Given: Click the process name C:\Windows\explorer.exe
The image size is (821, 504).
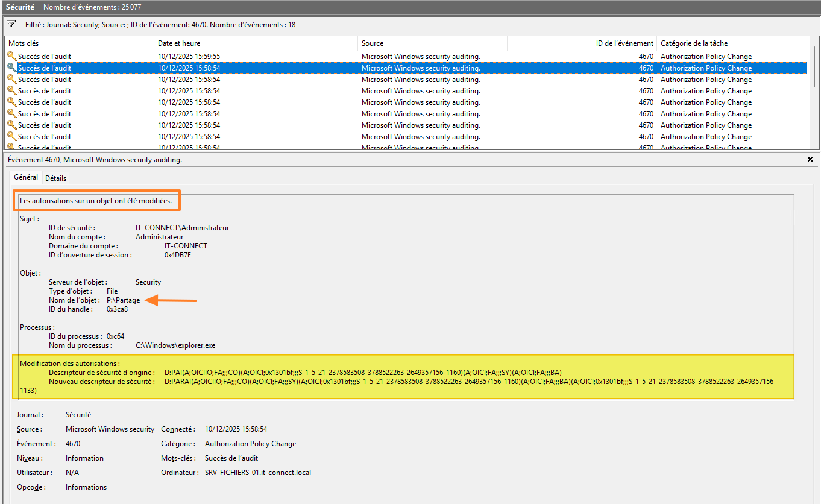Looking at the screenshot, I should point(175,345).
